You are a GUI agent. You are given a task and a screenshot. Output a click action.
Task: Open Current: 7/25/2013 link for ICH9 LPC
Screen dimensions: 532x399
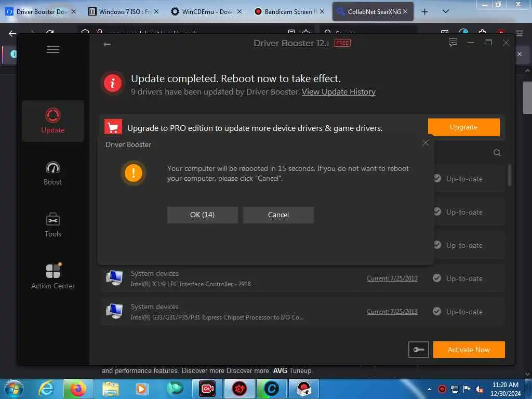tap(392, 278)
